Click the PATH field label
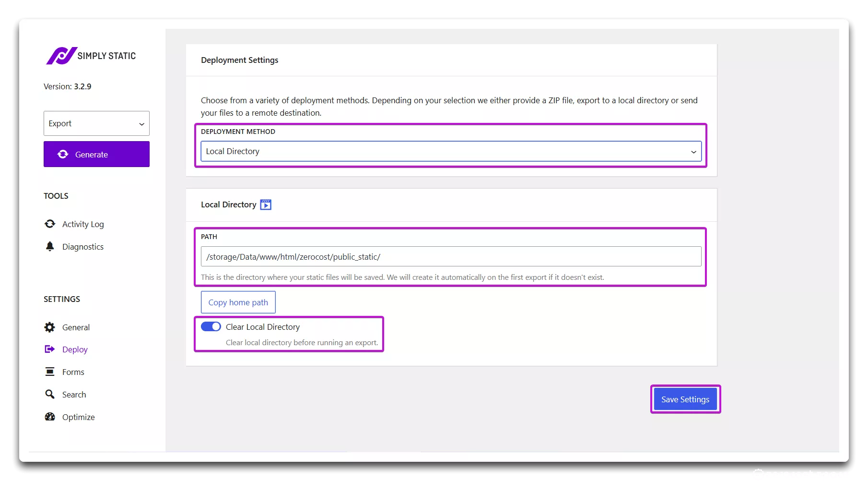Screen dimensions: 868x481 [209, 237]
